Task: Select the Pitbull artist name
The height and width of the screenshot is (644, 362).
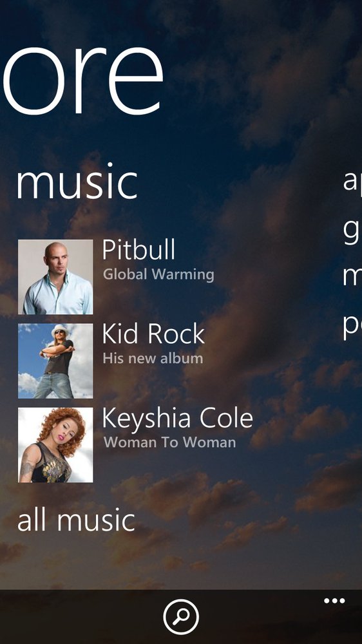Action: pos(138,249)
